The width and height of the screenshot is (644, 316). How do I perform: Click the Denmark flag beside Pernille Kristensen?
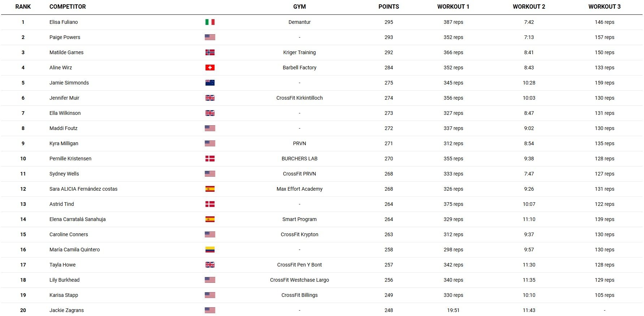pyautogui.click(x=210, y=159)
